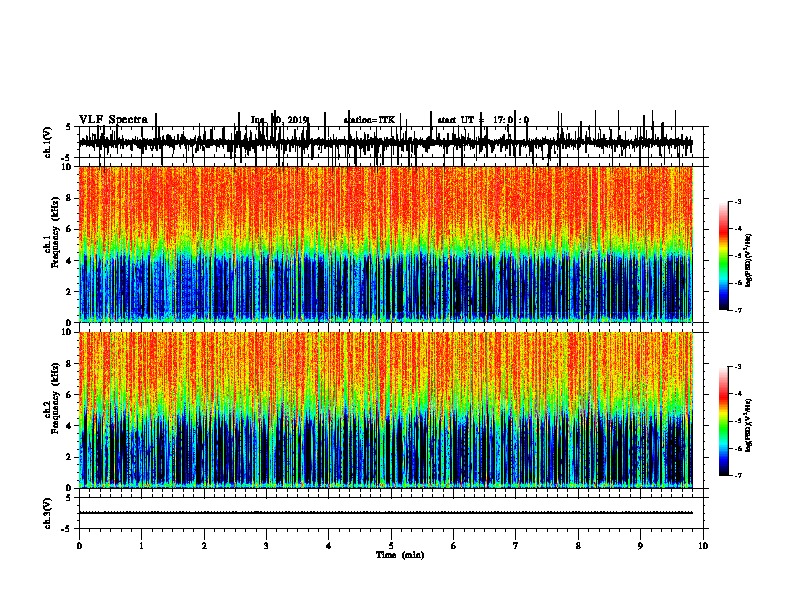
Task: Click ch.2 color bar '-3' tick label
Action: pyautogui.click(x=737, y=367)
